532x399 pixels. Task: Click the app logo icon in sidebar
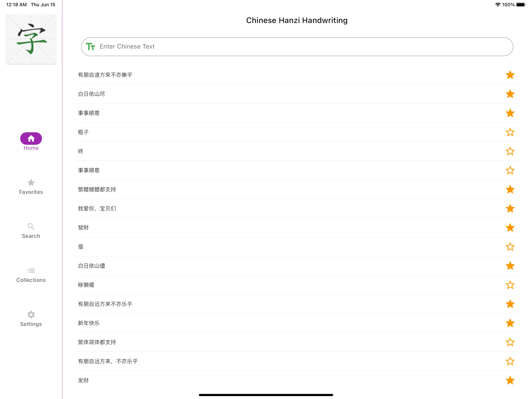coord(31,39)
